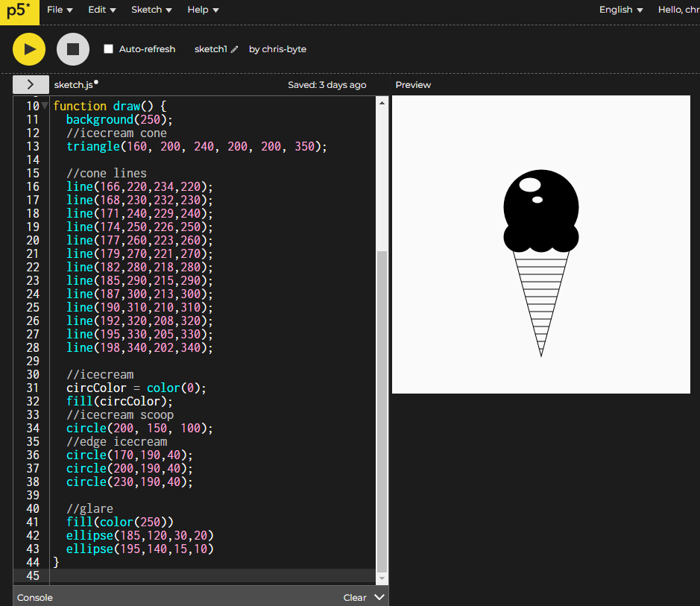Click editor scrollbar down arrow
Image resolution: width=700 pixels, height=606 pixels.
pos(382,578)
